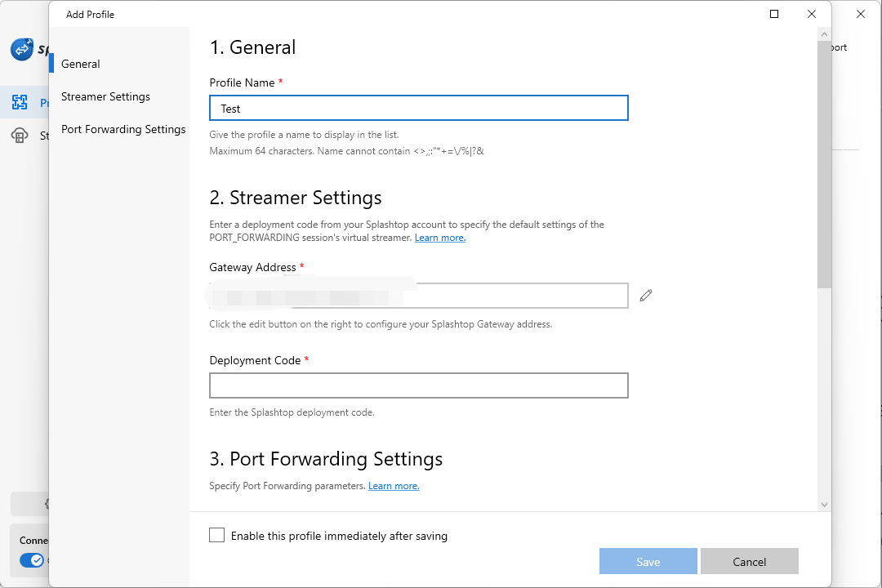Go to Streamer Settings section in sidebar

pyautogui.click(x=105, y=96)
